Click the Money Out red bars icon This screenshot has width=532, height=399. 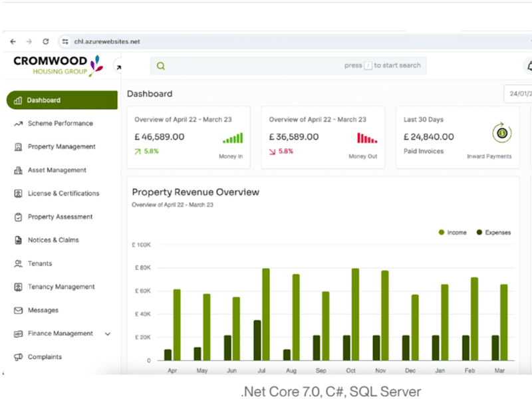pos(367,138)
